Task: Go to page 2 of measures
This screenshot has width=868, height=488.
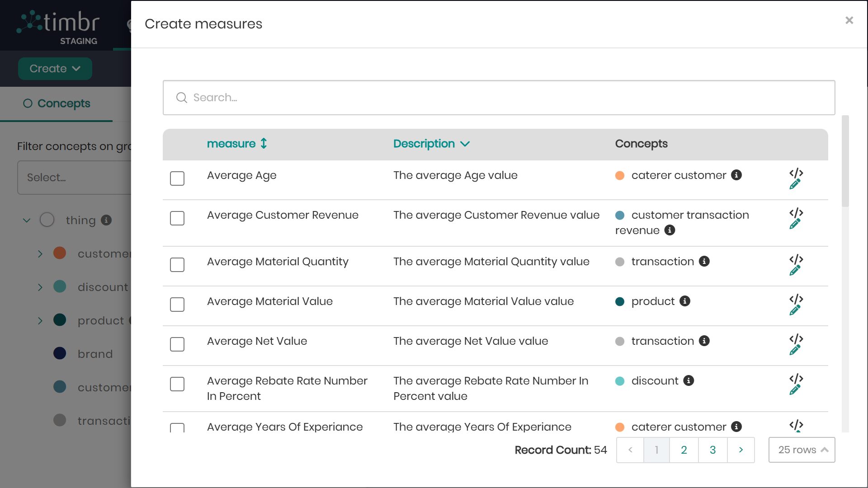Action: point(684,450)
